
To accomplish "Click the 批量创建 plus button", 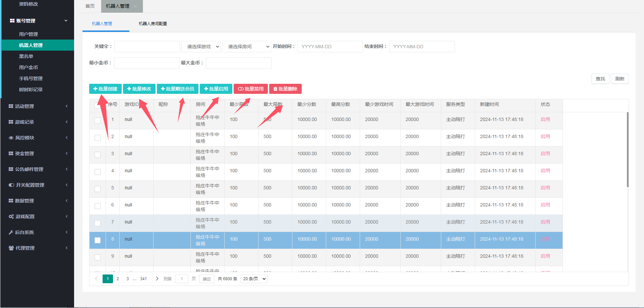I will point(105,89).
